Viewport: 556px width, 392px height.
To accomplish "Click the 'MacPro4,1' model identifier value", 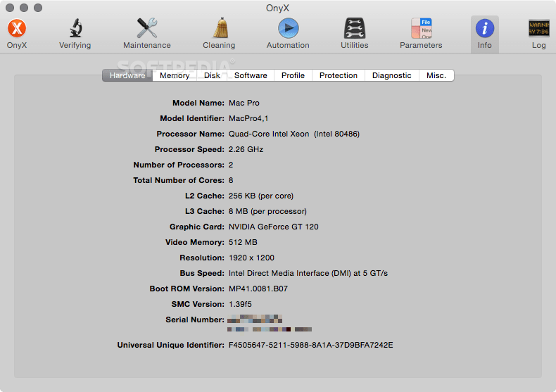I will click(x=248, y=118).
